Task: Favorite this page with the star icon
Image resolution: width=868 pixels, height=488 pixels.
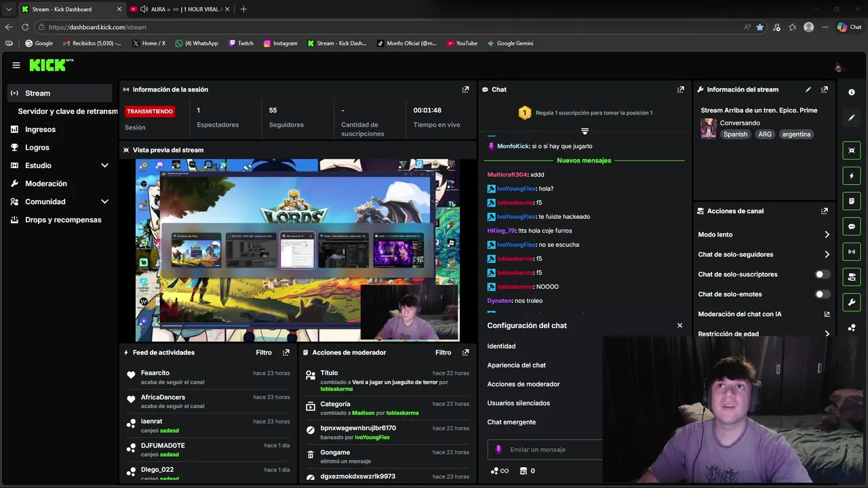Action: click(x=759, y=27)
